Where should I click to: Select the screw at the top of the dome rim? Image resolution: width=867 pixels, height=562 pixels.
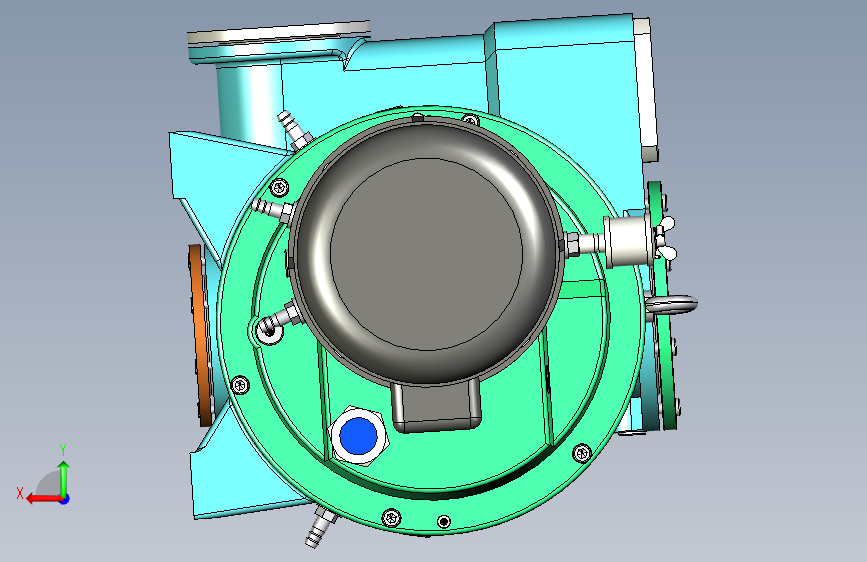[470, 120]
